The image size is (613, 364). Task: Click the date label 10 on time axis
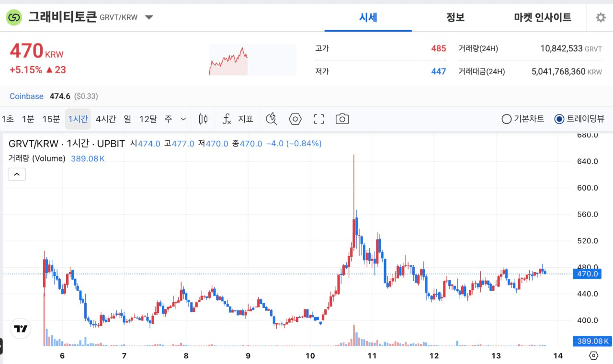pyautogui.click(x=310, y=356)
